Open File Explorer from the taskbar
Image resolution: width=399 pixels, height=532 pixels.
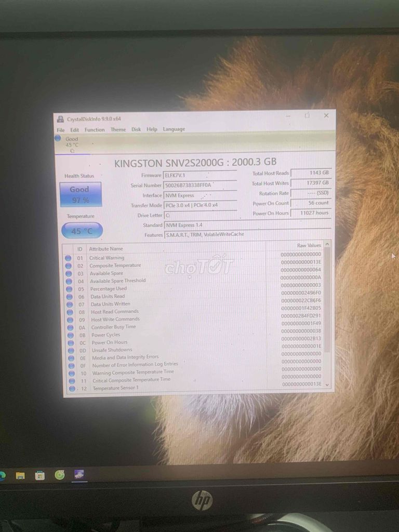pos(20,476)
